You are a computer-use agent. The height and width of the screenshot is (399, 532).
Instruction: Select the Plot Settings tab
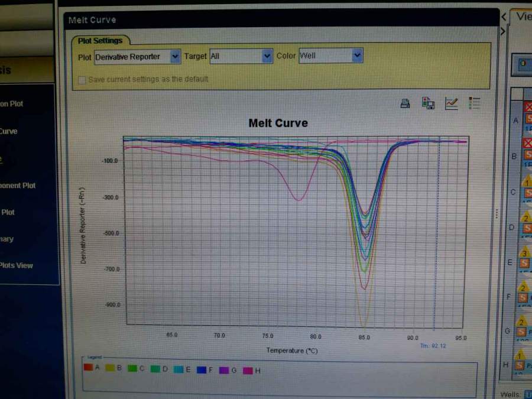(100, 41)
